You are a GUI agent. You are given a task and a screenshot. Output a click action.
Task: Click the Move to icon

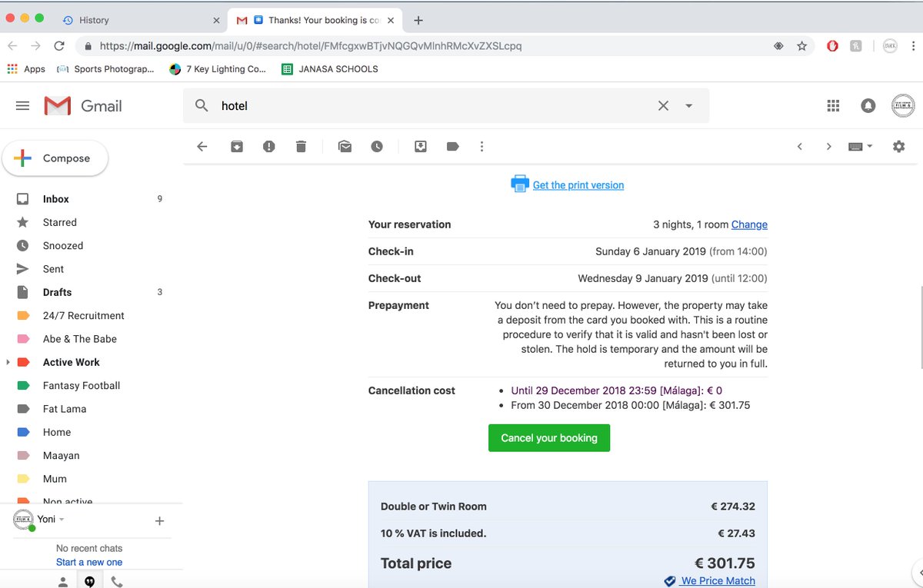[x=421, y=146]
